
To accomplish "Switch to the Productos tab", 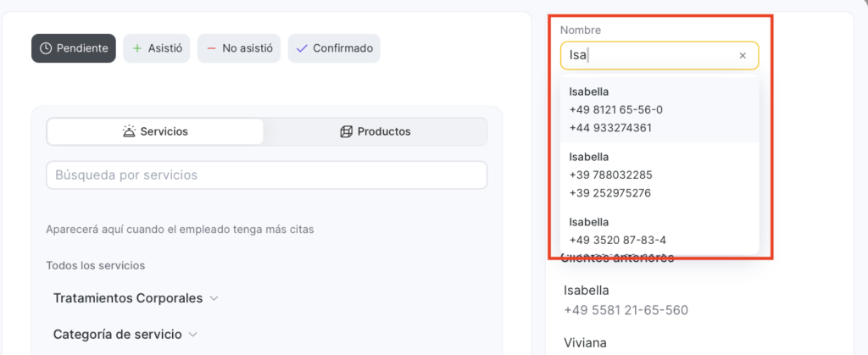I will click(375, 131).
